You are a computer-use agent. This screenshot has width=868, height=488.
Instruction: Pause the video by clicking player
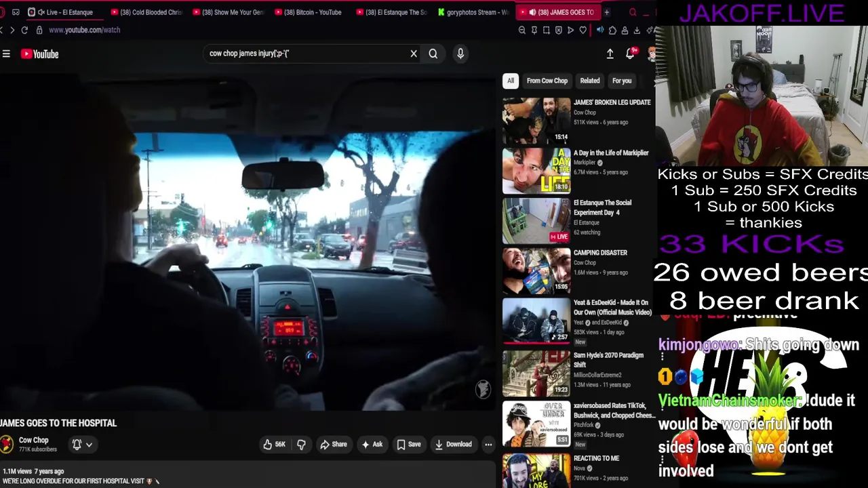click(x=248, y=241)
